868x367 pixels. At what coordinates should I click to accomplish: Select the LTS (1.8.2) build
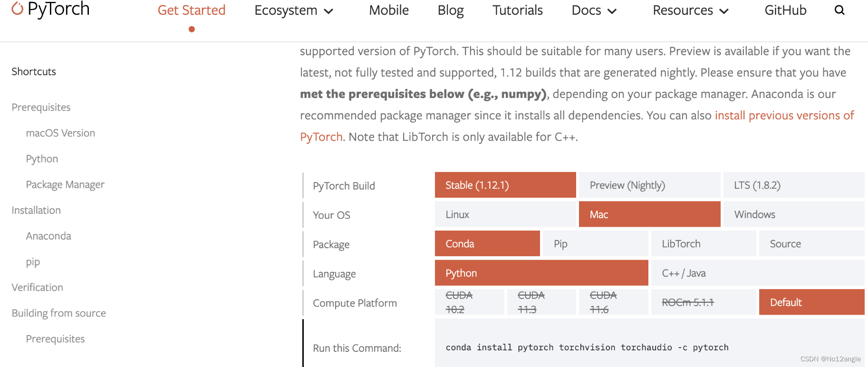[x=794, y=185]
